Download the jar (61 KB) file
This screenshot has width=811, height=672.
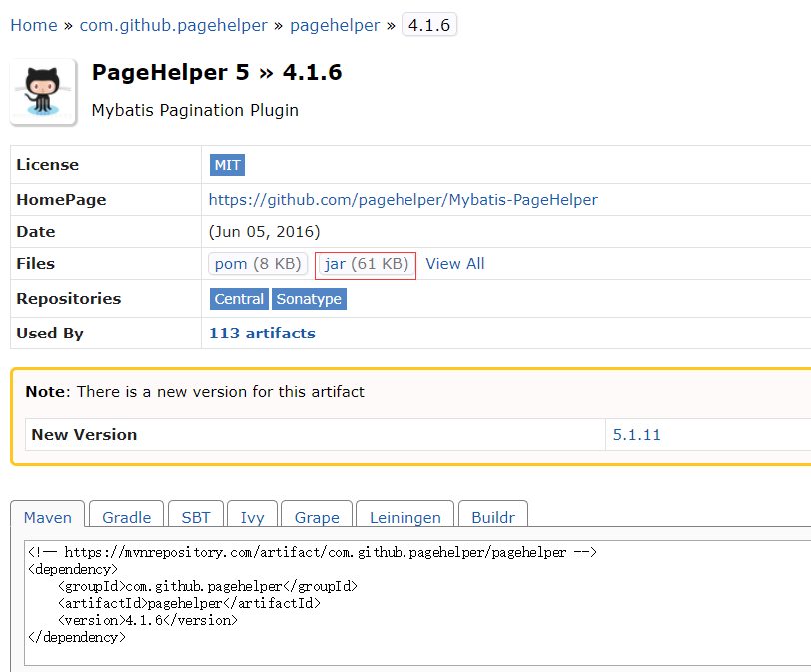[x=366, y=264]
